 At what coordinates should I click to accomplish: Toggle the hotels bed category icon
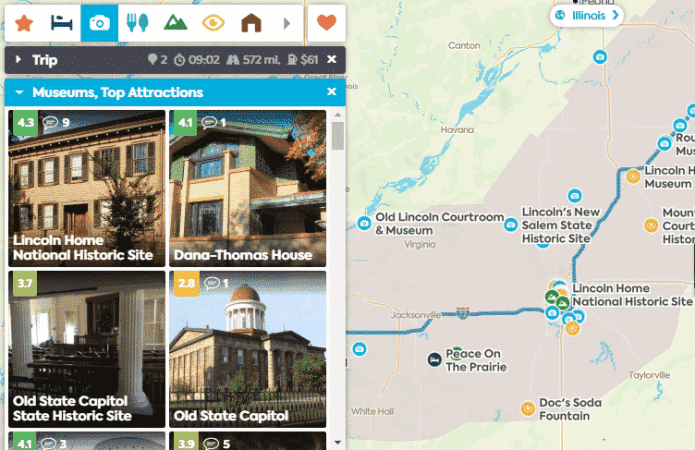point(61,23)
